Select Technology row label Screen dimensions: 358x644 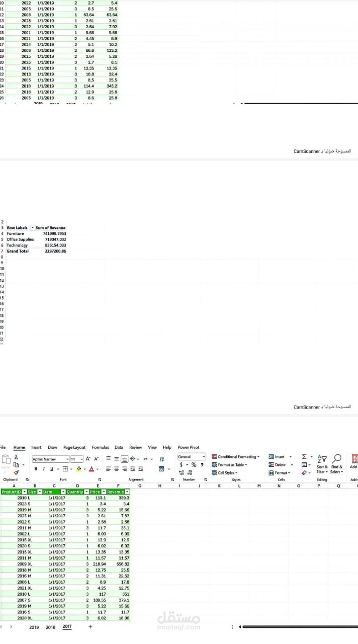(x=17, y=245)
